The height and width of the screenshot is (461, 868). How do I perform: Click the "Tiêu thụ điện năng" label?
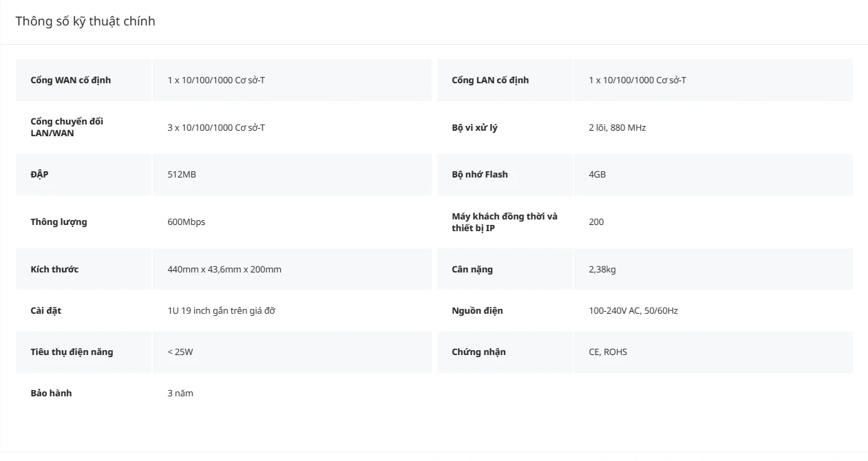[x=72, y=352]
